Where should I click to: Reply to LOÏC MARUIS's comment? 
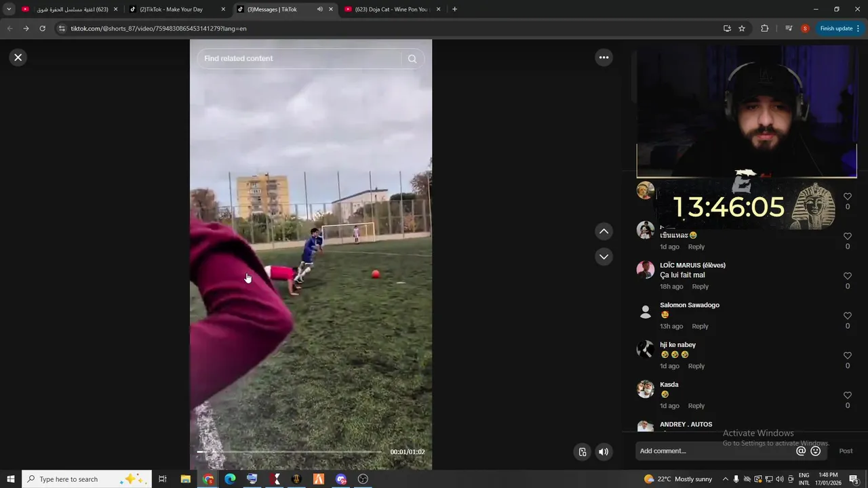click(x=700, y=287)
